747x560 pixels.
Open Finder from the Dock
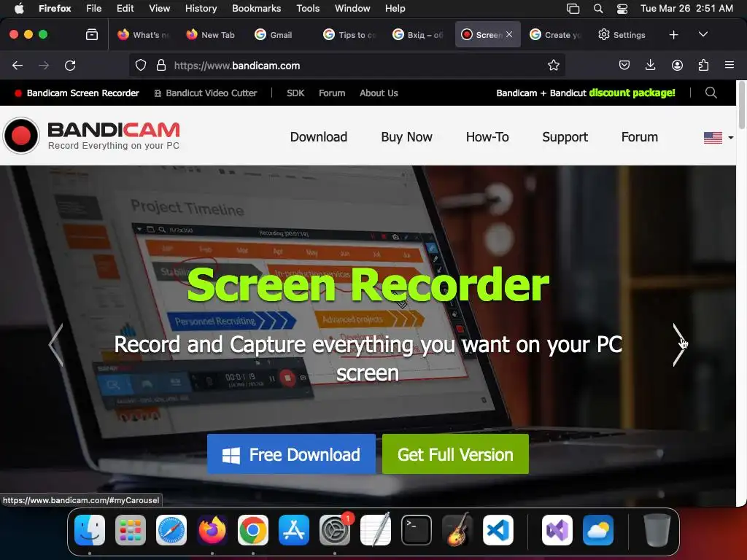(x=90, y=530)
